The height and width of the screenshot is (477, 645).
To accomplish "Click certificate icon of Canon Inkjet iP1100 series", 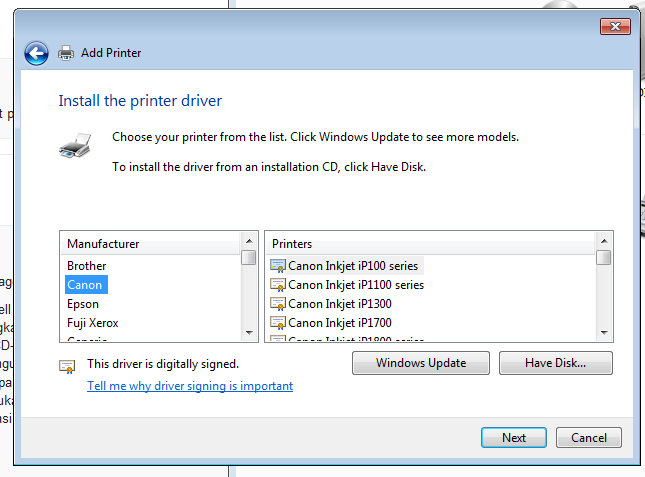I will point(278,285).
